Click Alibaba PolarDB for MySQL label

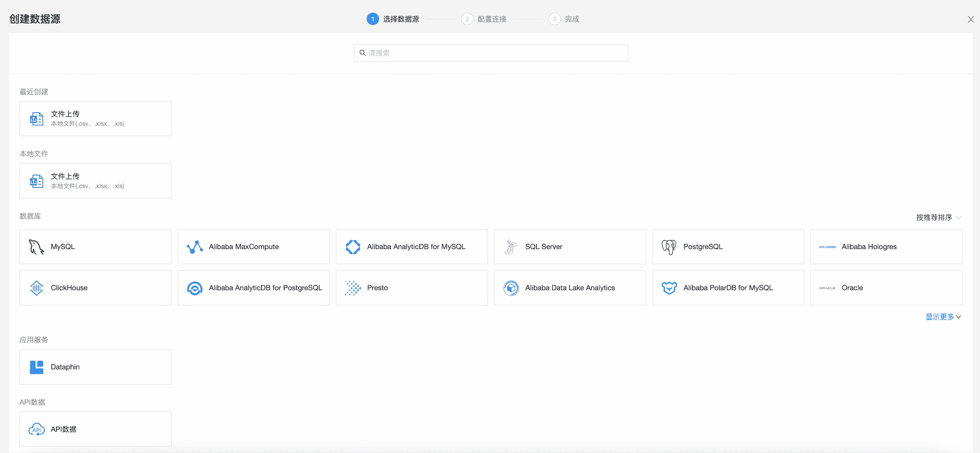pos(728,288)
